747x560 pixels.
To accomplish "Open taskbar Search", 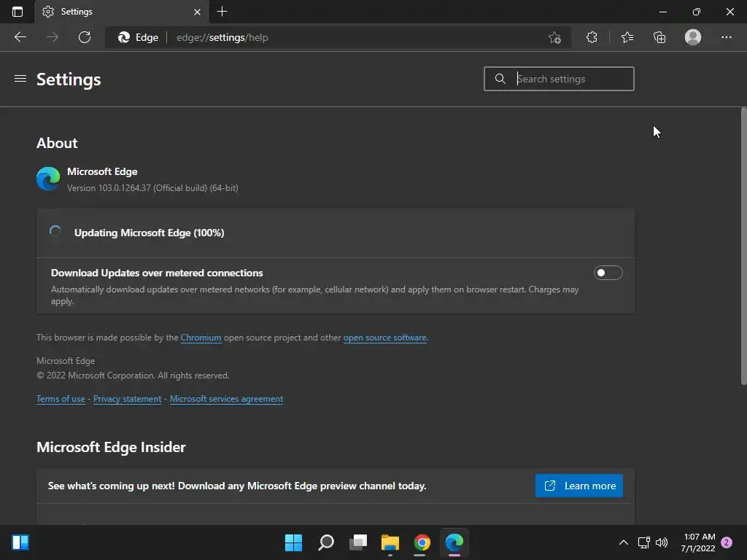I will pos(326,542).
